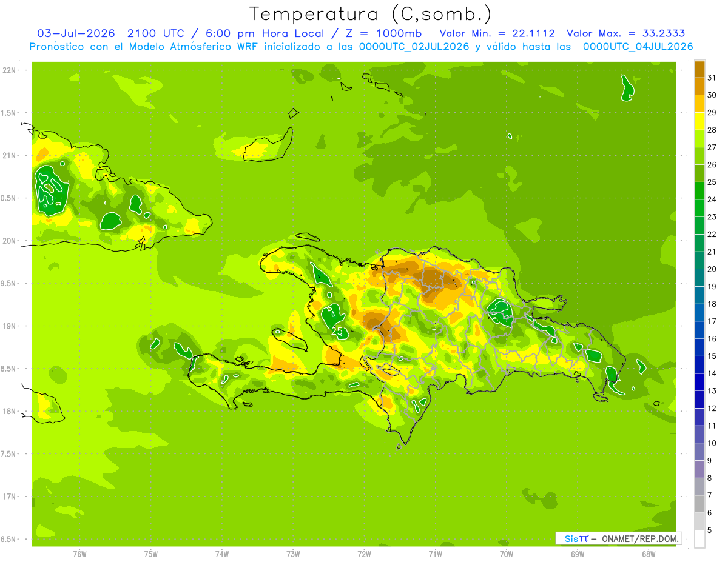Pick the gray swatch between 6 and 7
Viewport: 728px width, 562px height.
point(699,504)
